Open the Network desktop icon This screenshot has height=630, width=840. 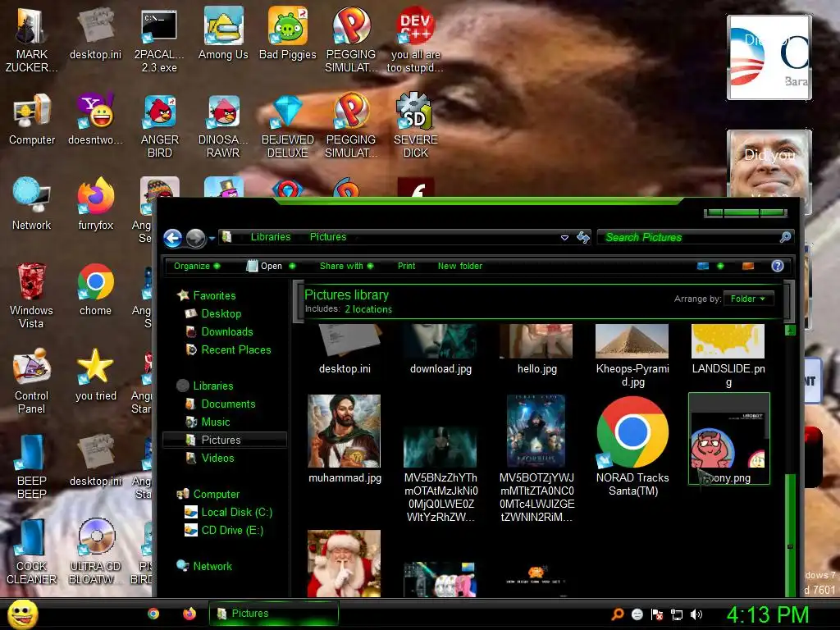(32, 204)
